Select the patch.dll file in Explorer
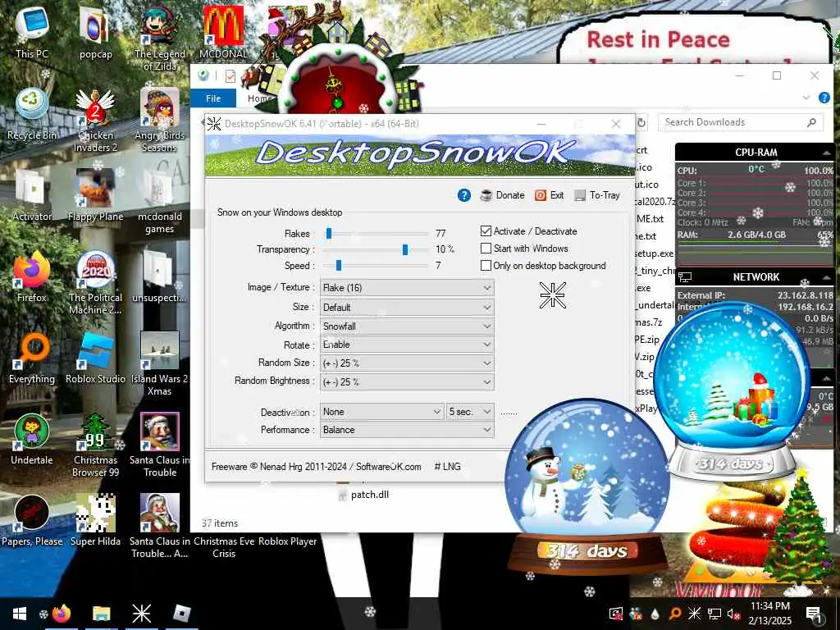840x630 pixels. click(x=363, y=495)
